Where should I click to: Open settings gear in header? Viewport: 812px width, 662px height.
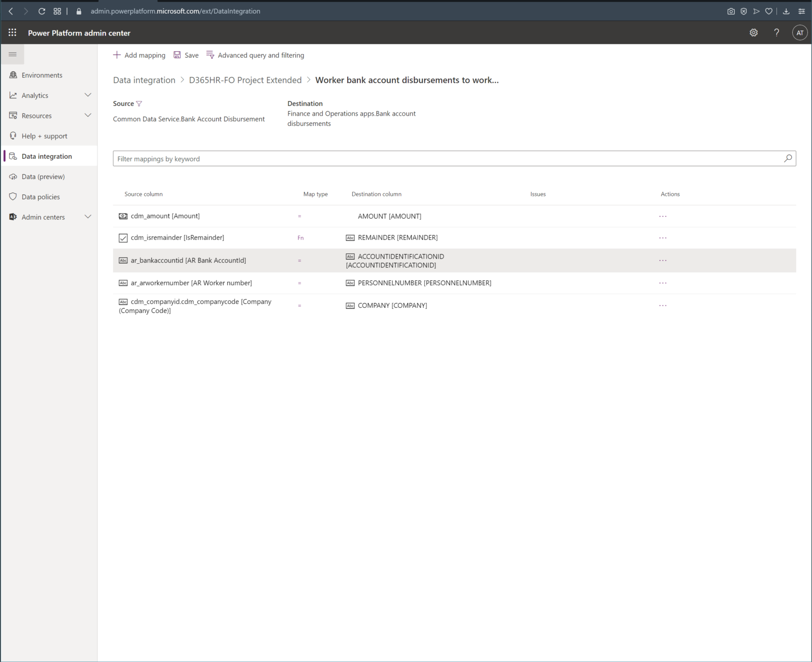754,32
